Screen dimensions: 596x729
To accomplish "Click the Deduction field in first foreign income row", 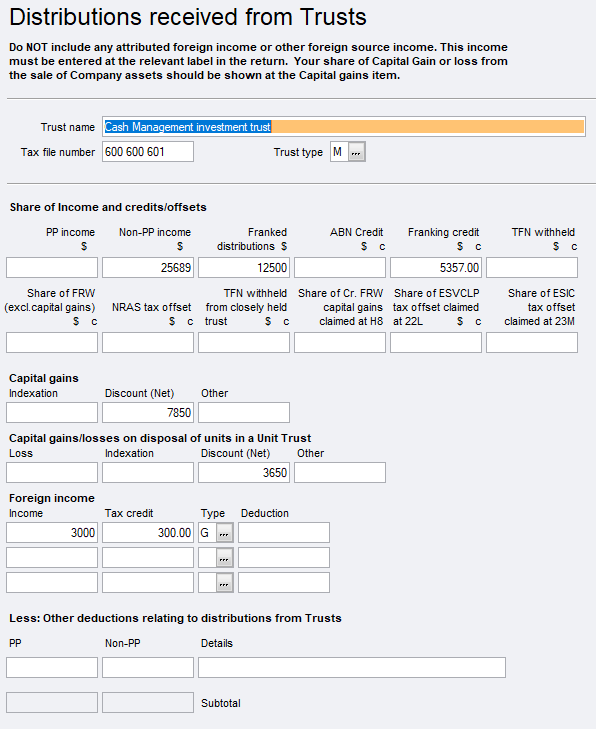I will pyautogui.click(x=284, y=532).
